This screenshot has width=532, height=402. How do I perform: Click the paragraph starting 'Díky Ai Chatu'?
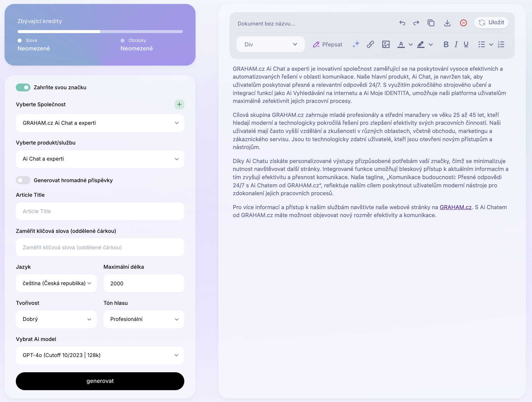(370, 177)
